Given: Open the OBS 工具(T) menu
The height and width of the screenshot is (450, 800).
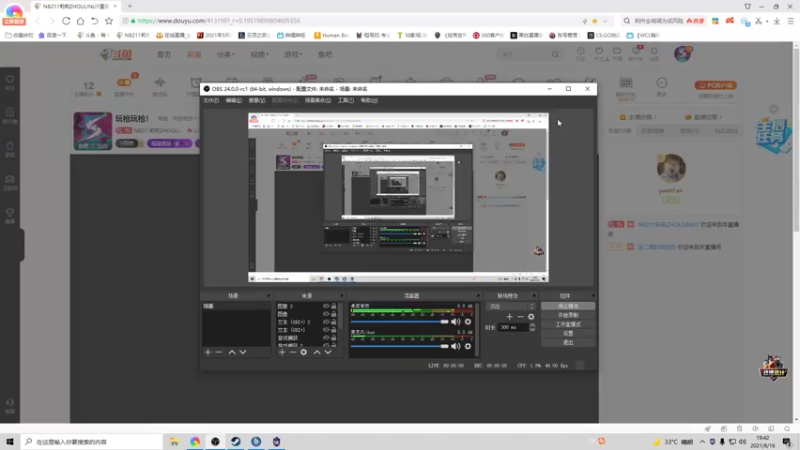Looking at the screenshot, I should point(345,101).
